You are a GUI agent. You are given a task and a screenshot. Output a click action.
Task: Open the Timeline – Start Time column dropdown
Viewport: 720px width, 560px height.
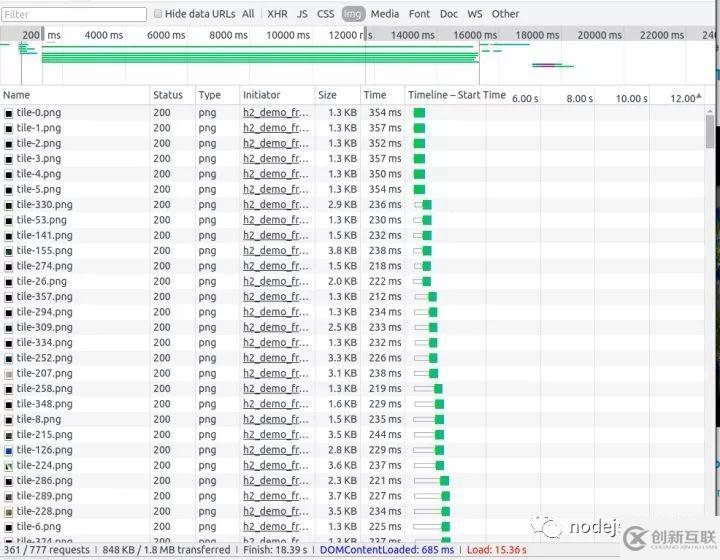coord(698,95)
